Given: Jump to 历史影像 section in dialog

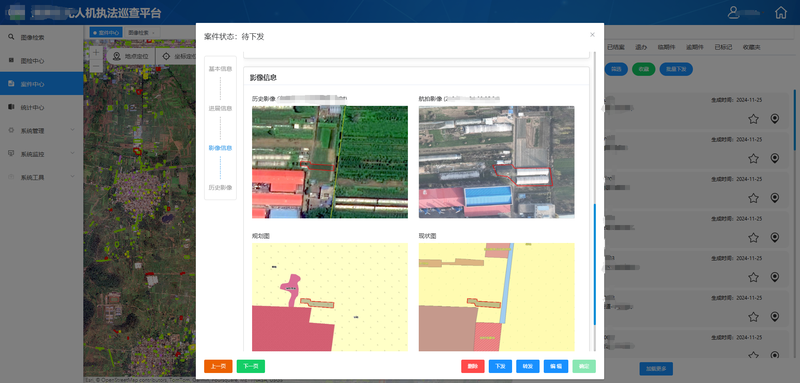Looking at the screenshot, I should click(220, 188).
